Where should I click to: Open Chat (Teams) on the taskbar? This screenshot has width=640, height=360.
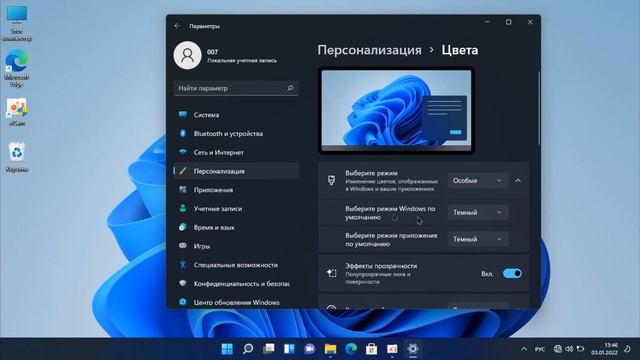coord(309,349)
